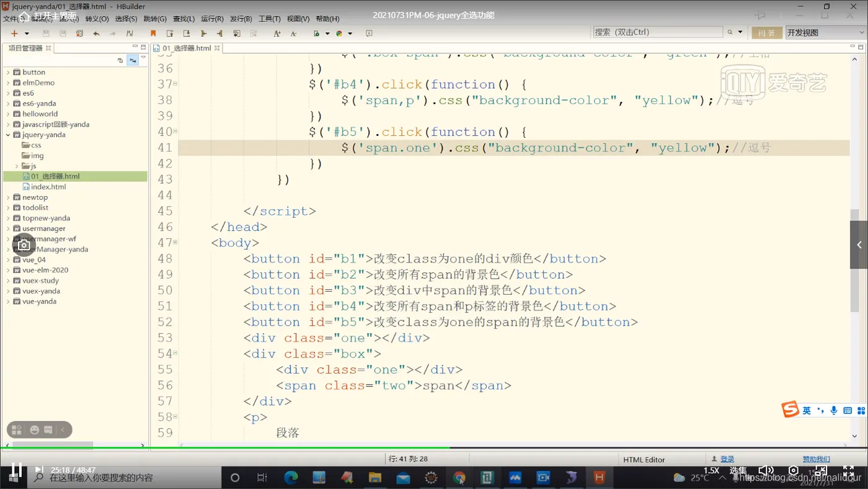Open the New item dropdown arrow
This screenshot has height=489, width=868.
[x=27, y=34]
